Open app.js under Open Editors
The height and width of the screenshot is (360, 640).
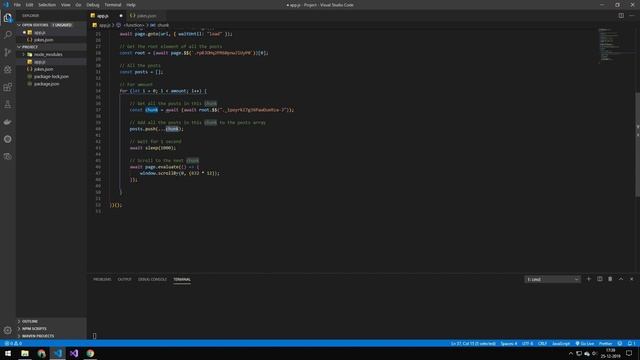tap(40, 33)
